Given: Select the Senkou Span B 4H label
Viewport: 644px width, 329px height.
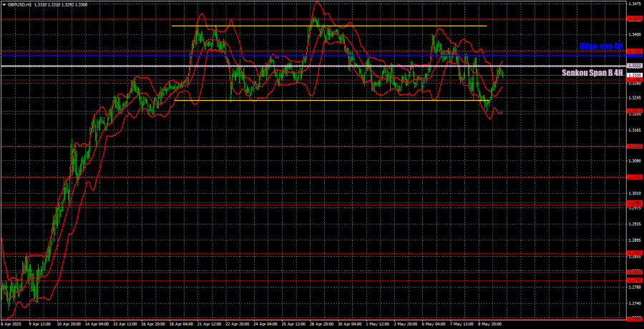Looking at the screenshot, I should click(x=592, y=73).
